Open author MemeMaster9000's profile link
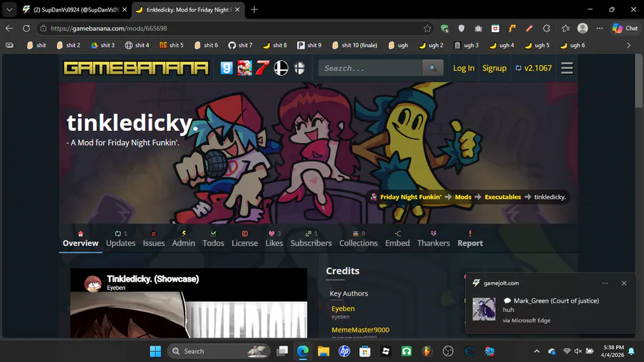The width and height of the screenshot is (644, 362). (x=360, y=330)
